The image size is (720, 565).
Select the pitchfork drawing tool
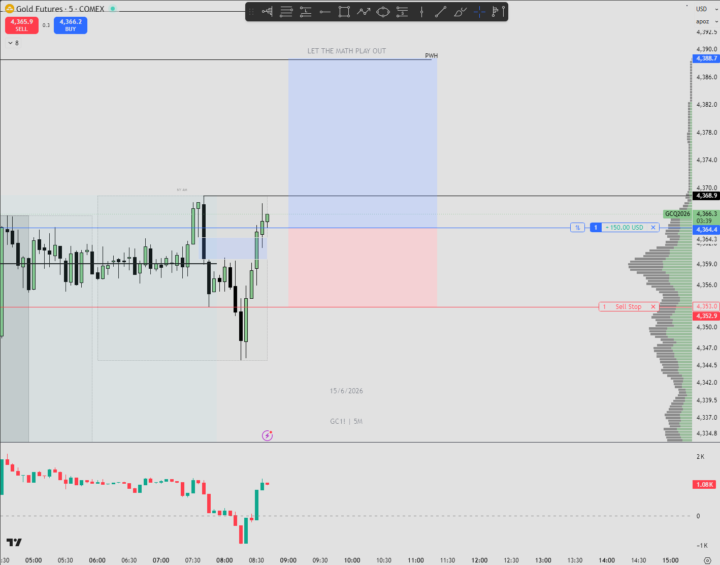pyautogui.click(x=267, y=12)
